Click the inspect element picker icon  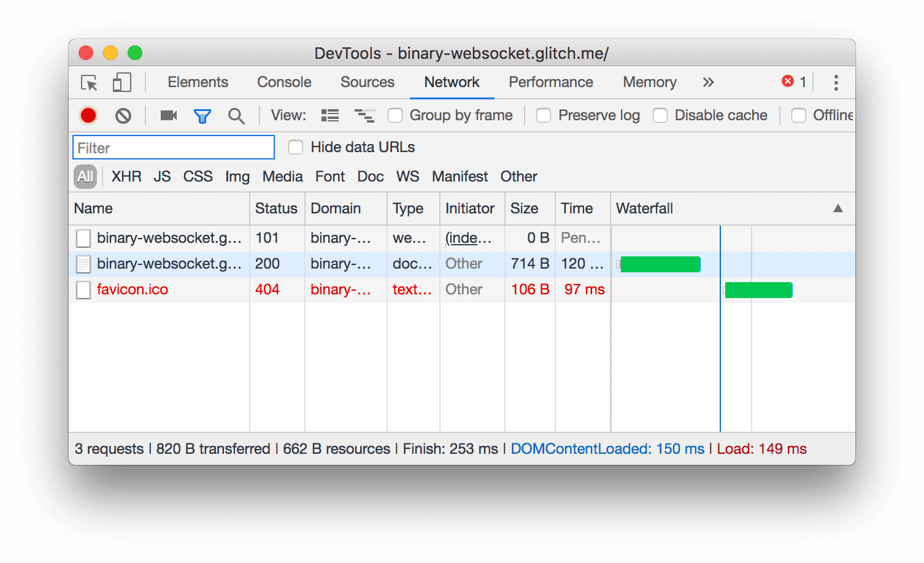coord(89,83)
